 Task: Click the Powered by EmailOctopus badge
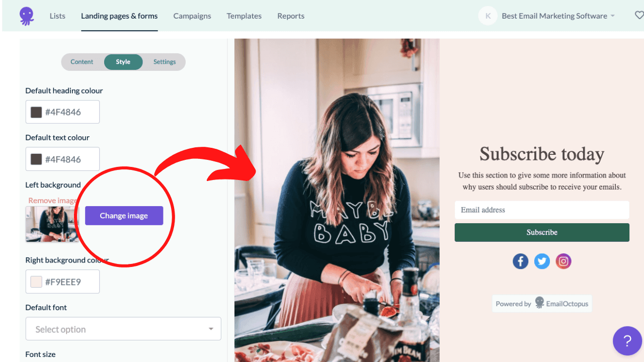(x=541, y=304)
